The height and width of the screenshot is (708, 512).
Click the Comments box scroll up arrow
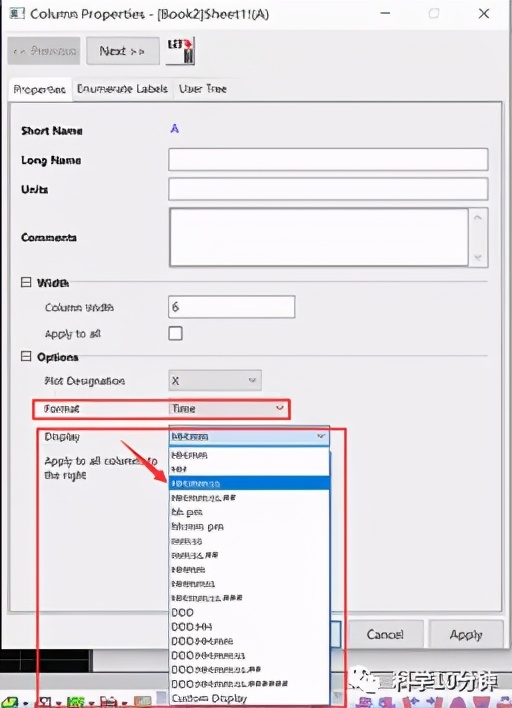click(x=478, y=218)
